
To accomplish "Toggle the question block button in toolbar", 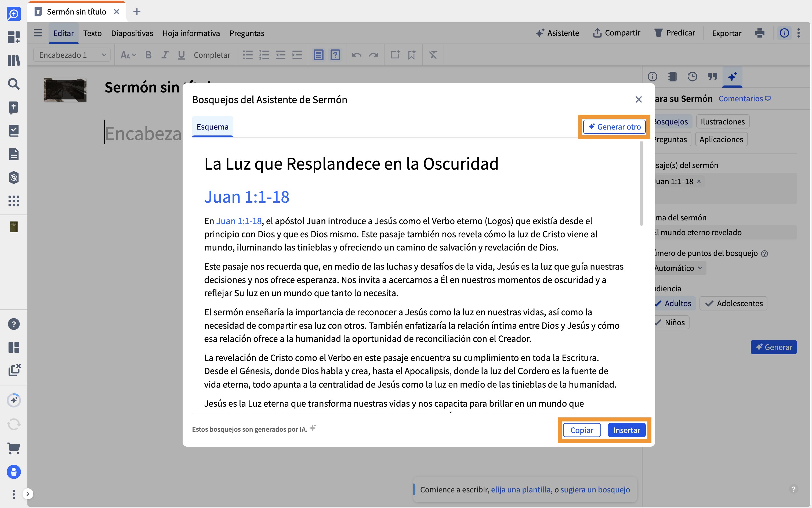I will [x=335, y=55].
